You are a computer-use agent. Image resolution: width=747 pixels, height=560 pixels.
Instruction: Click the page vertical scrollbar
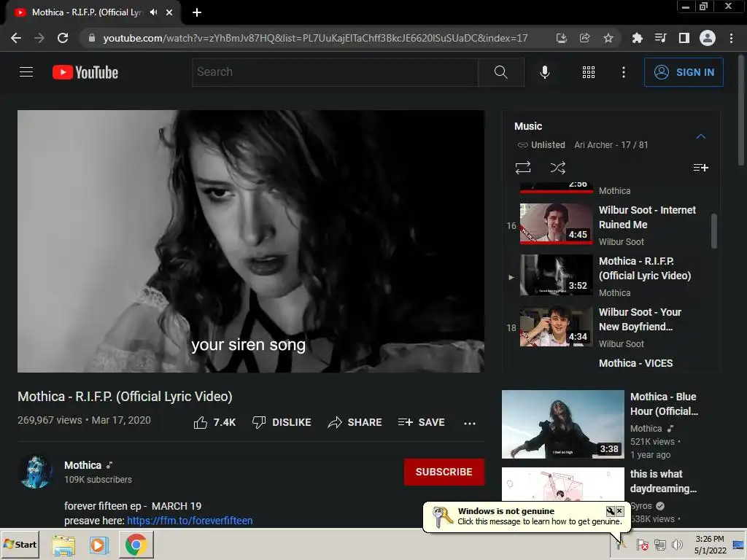[x=741, y=109]
